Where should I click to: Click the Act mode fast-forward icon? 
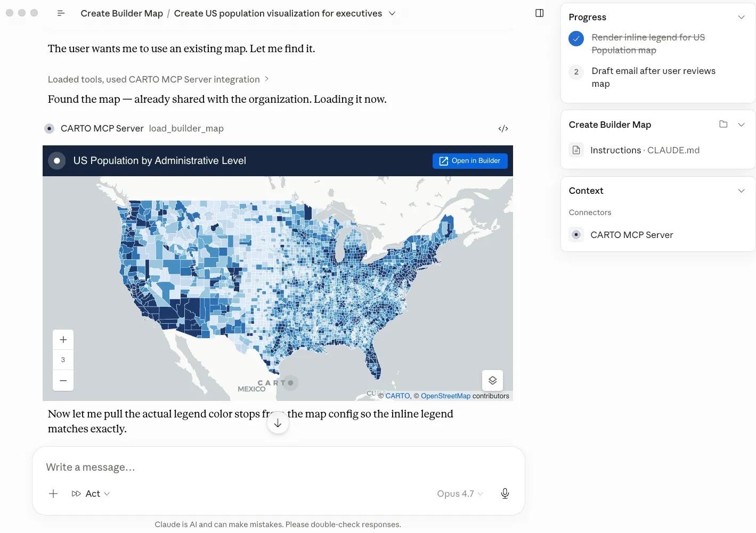coord(76,494)
